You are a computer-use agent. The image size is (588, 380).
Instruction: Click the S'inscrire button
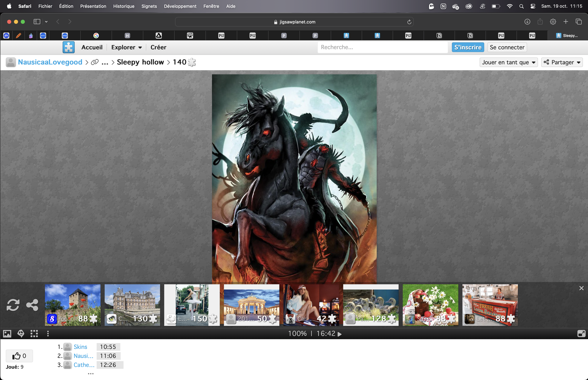click(468, 47)
